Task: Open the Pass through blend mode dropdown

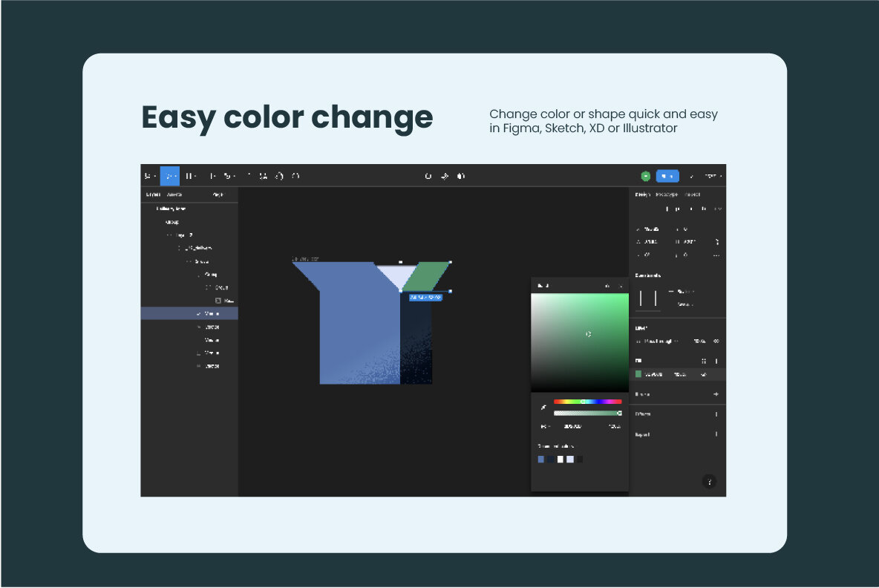Action: point(658,342)
